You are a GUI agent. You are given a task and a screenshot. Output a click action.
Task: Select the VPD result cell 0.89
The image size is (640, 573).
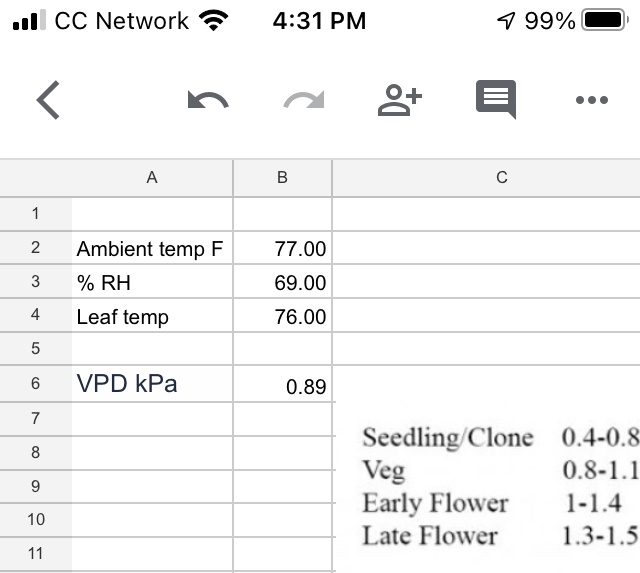click(282, 384)
